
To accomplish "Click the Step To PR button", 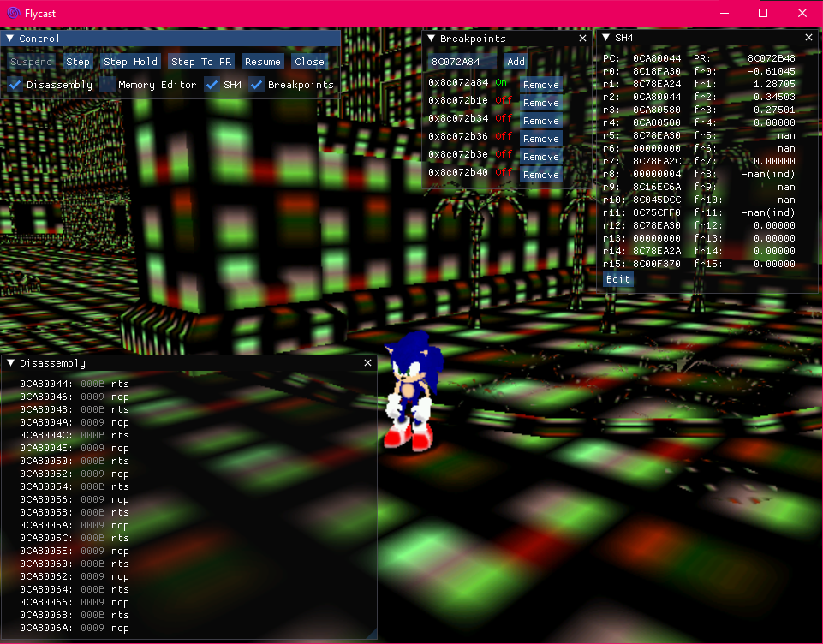I will point(201,62).
